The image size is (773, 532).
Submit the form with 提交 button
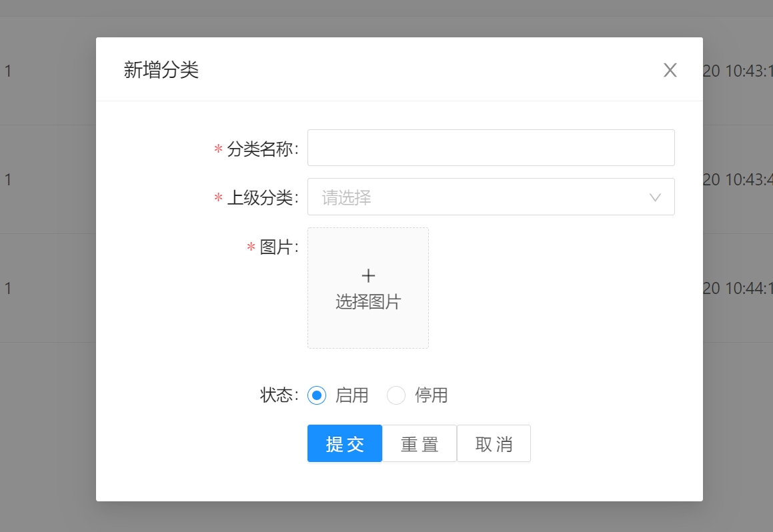pos(345,443)
